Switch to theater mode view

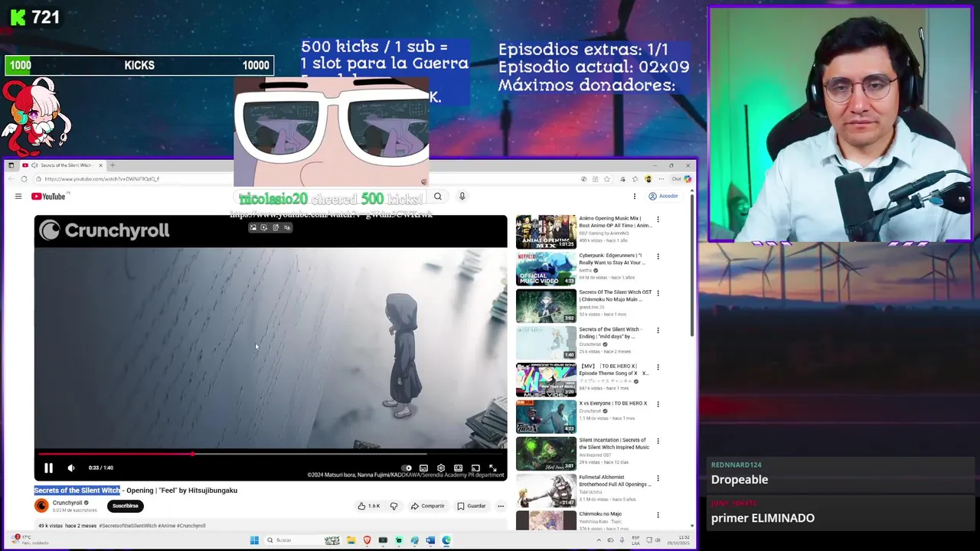[458, 468]
